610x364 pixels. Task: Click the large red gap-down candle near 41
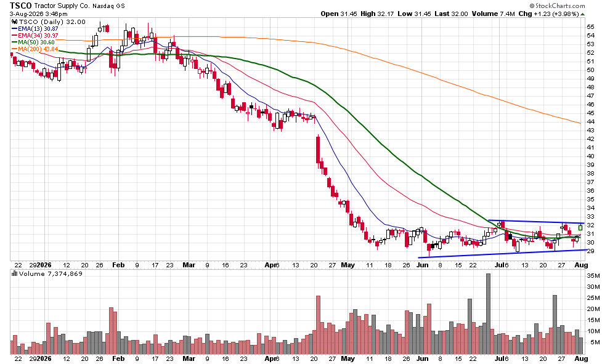click(318, 150)
